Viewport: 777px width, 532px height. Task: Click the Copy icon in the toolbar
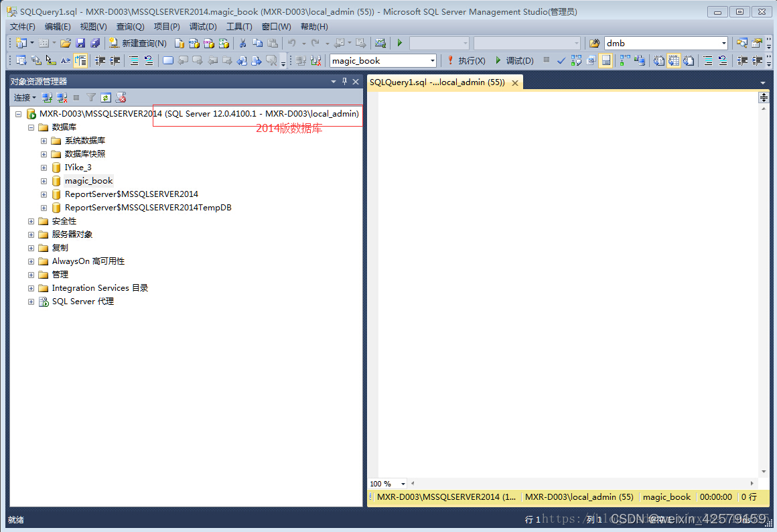click(x=258, y=43)
